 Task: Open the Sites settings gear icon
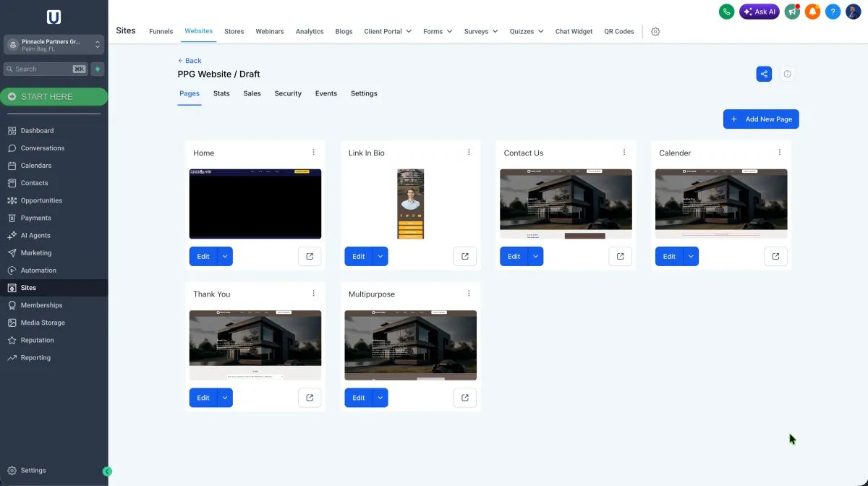pos(655,32)
